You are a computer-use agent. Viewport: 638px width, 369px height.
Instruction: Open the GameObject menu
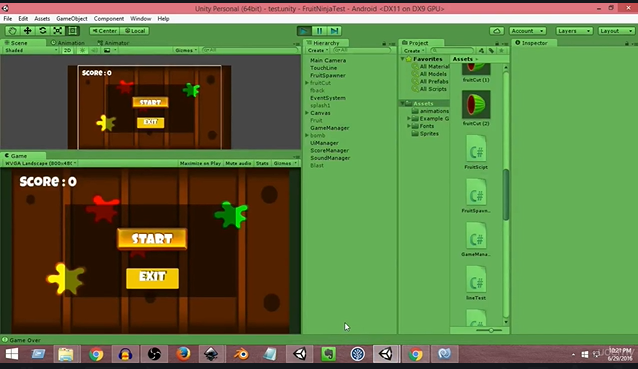(x=72, y=19)
